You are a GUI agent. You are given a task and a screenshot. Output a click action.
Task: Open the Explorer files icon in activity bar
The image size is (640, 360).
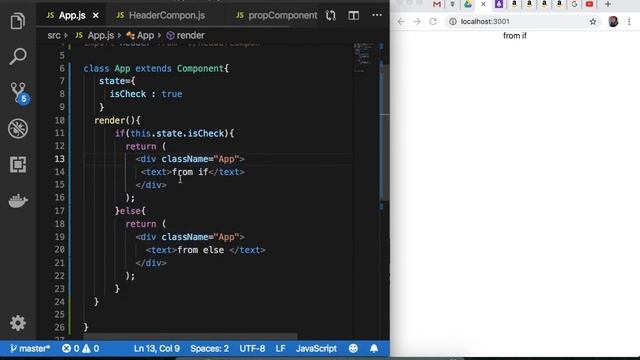(18, 21)
